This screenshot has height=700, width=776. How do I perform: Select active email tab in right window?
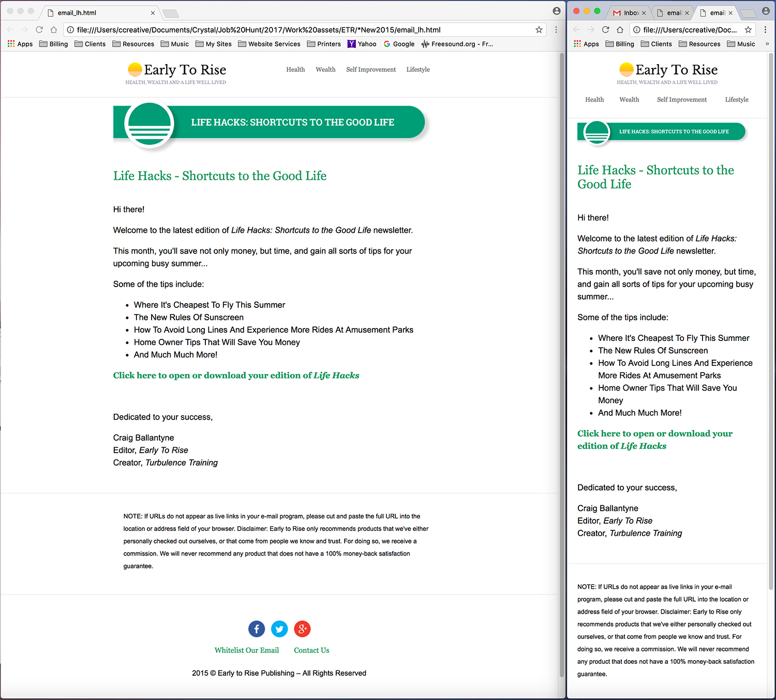click(716, 12)
